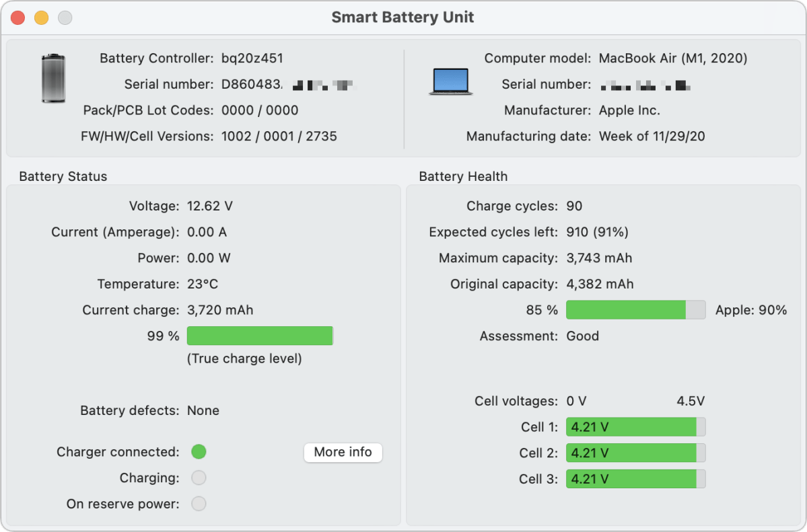This screenshot has height=532, width=807.
Task: Click the Apple: 90% label
Action: tap(751, 310)
